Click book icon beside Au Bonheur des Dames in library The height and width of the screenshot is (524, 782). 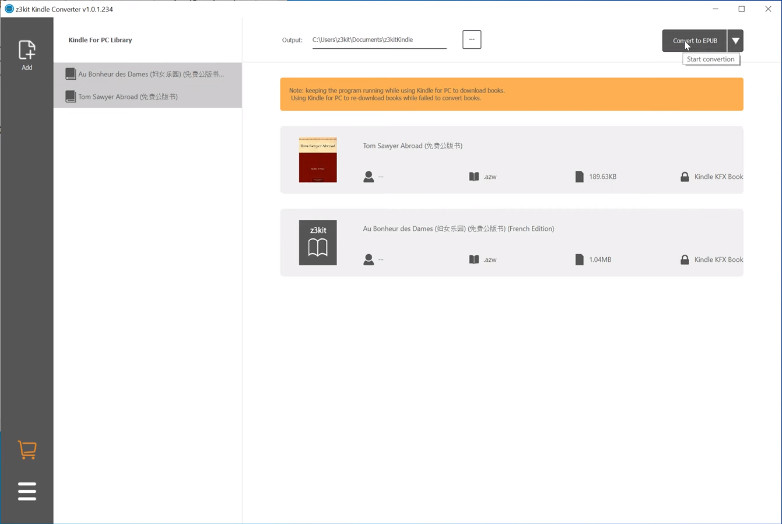coord(70,74)
